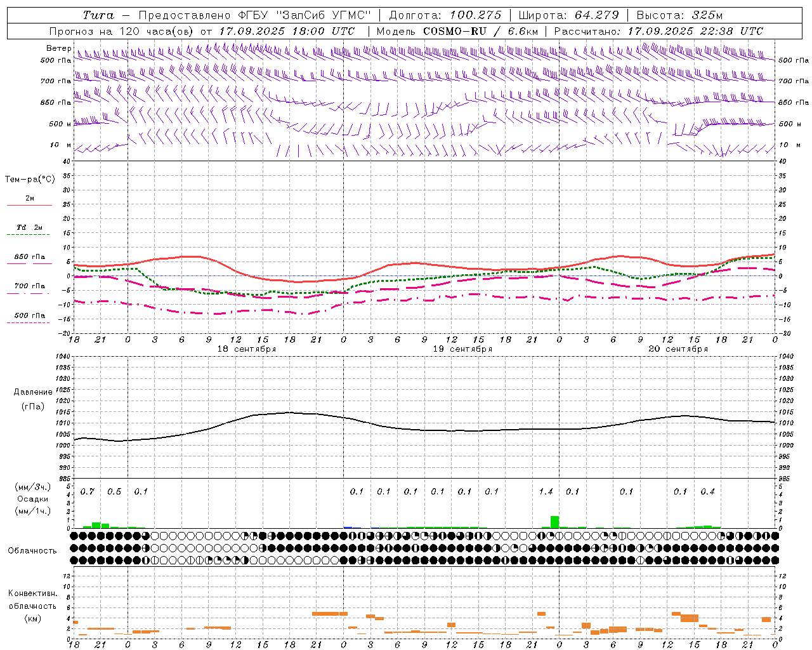Image resolution: width=812 pixels, height=650 pixels.
Task: Click the precipitation value "1.4"
Action: click(546, 492)
